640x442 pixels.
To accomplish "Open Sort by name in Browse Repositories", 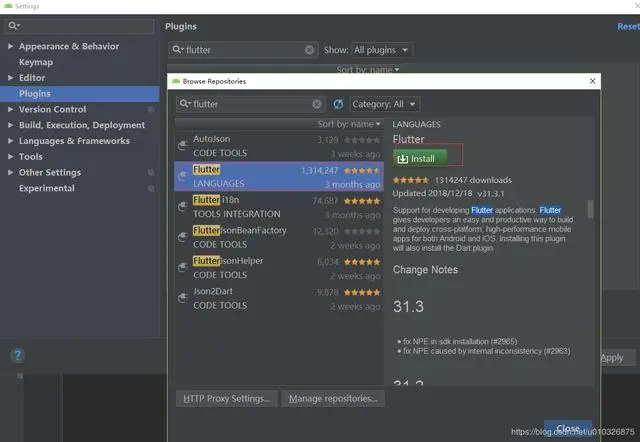I will click(349, 124).
